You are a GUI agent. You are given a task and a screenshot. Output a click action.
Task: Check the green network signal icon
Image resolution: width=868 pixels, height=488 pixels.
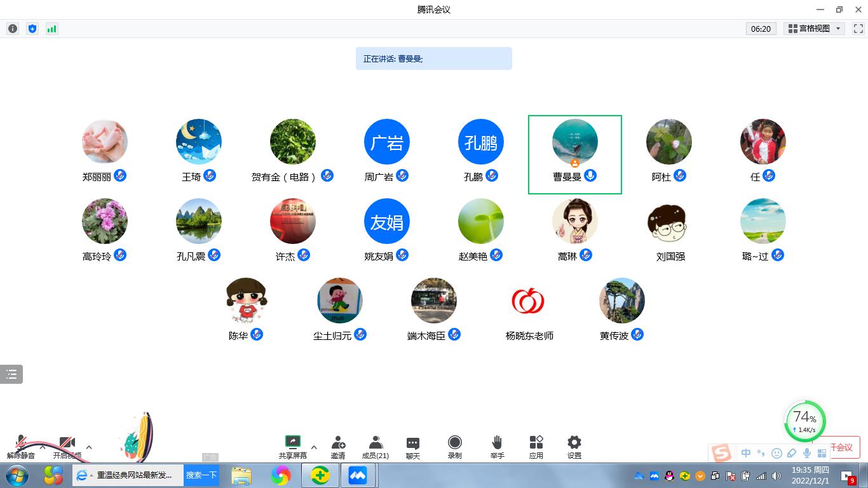[52, 29]
